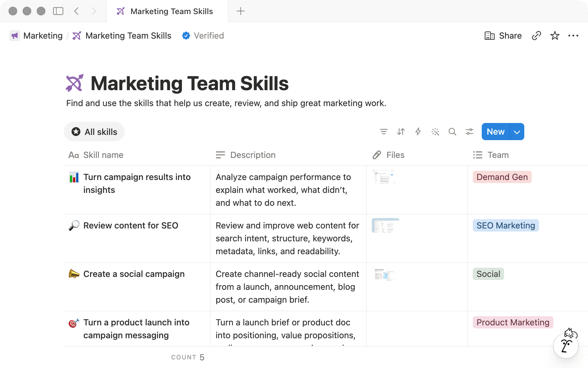Viewport: 588px width, 368px height.
Task: Open 'Turn campaign results into insights' skill
Action: (x=137, y=183)
